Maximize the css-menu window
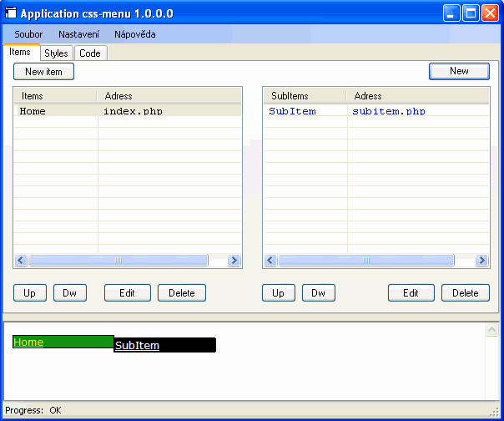The width and height of the screenshot is (504, 421). click(471, 13)
